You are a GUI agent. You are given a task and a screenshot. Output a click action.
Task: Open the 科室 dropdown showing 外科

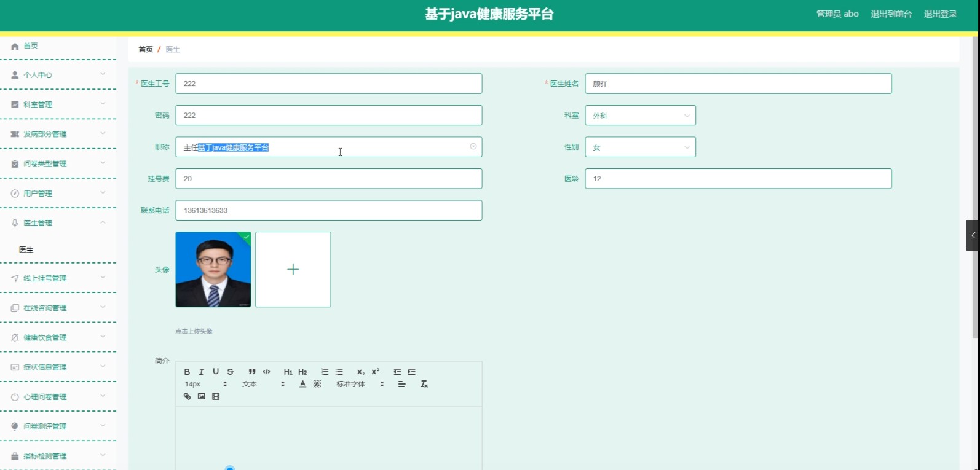coord(641,116)
